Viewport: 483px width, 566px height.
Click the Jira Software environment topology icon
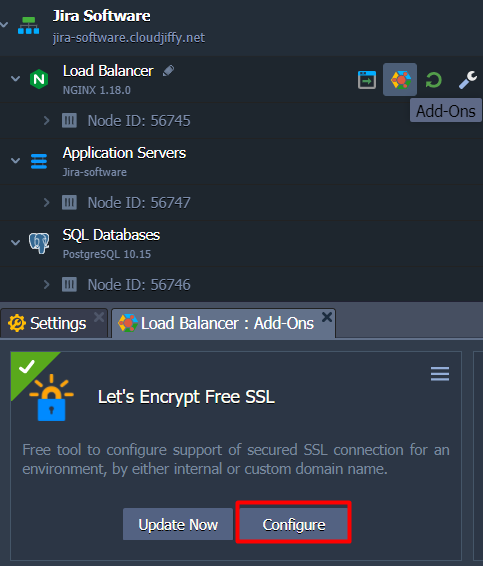(29, 26)
